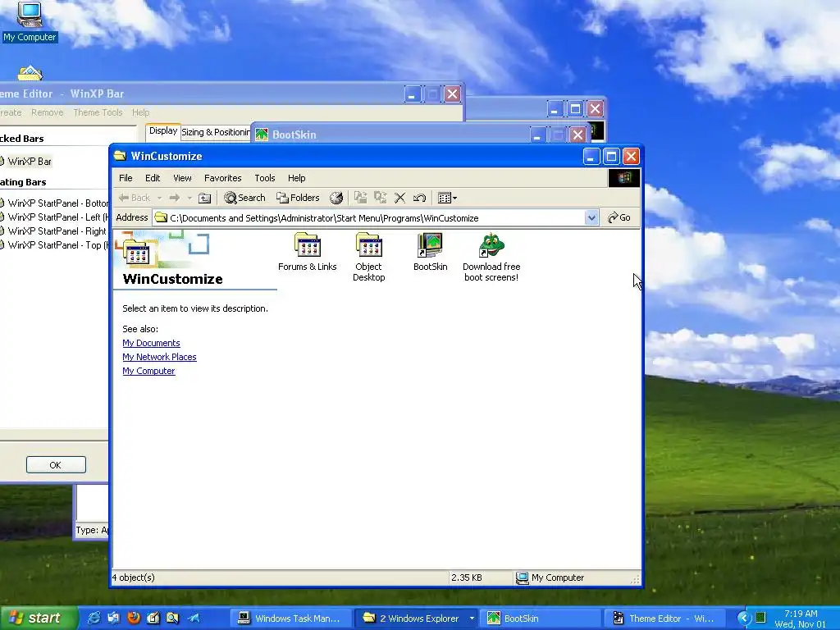Click the Delete X toolbar icon
The image size is (840, 630).
[399, 199]
